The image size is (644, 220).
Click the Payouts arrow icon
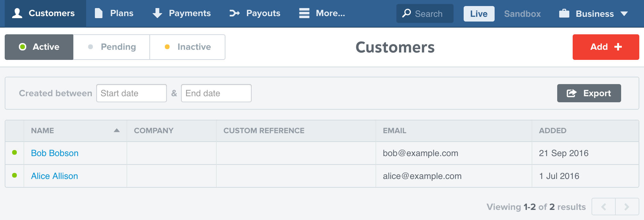(235, 13)
